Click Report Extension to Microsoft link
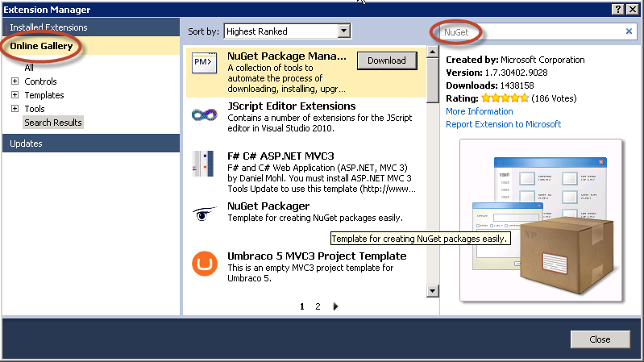644x362 pixels. pyautogui.click(x=503, y=124)
